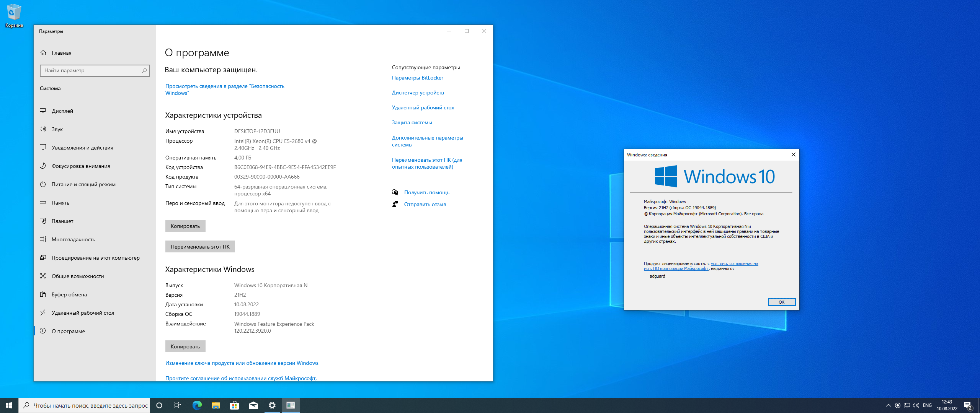Viewport: 980px width, 413px height.
Task: Click the volume tray icon
Action: coord(916,405)
